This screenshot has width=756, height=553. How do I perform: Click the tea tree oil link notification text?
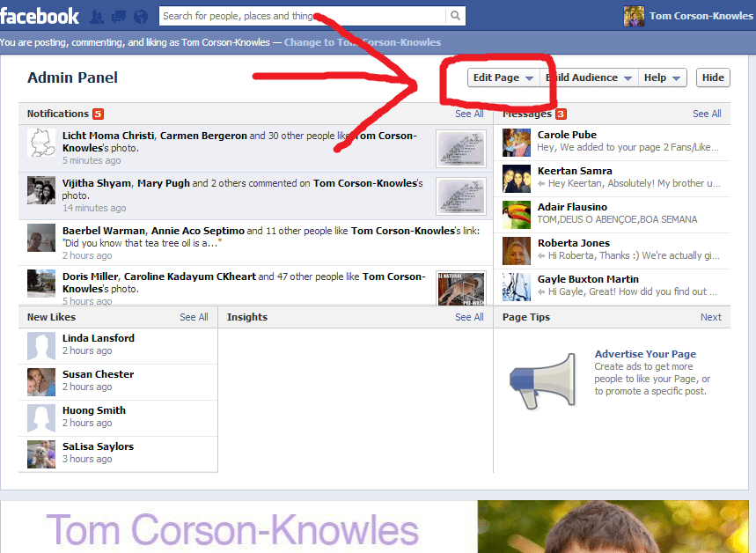[x=142, y=243]
